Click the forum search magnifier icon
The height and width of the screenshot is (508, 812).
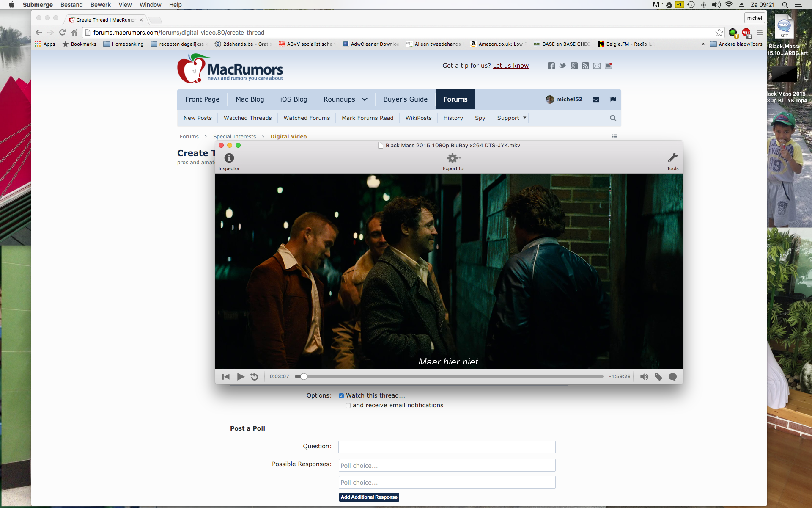click(613, 118)
